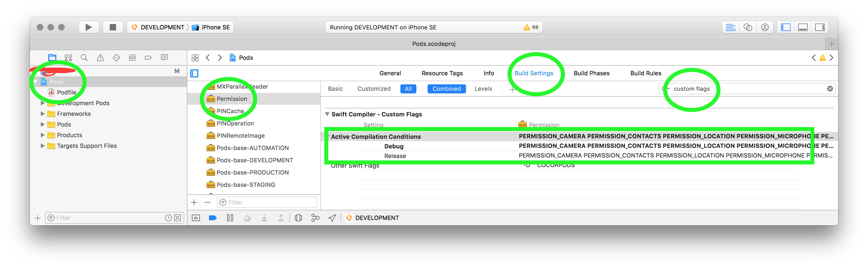Screen dimensions: 868x268
Task: Open the Podfile in navigator
Action: tap(66, 92)
